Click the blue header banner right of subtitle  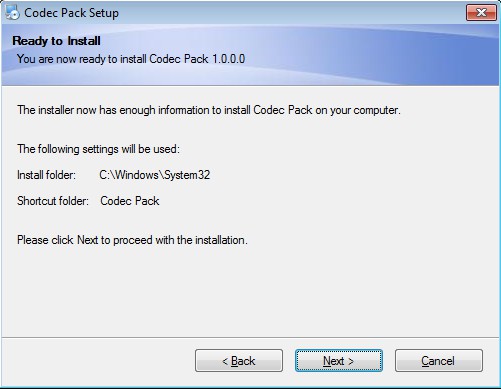coord(367,59)
